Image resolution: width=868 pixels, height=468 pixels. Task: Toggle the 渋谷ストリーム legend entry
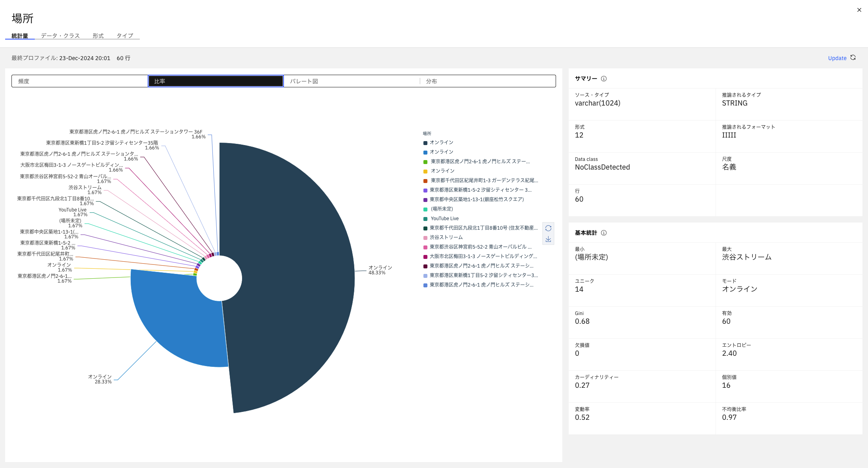click(446, 237)
